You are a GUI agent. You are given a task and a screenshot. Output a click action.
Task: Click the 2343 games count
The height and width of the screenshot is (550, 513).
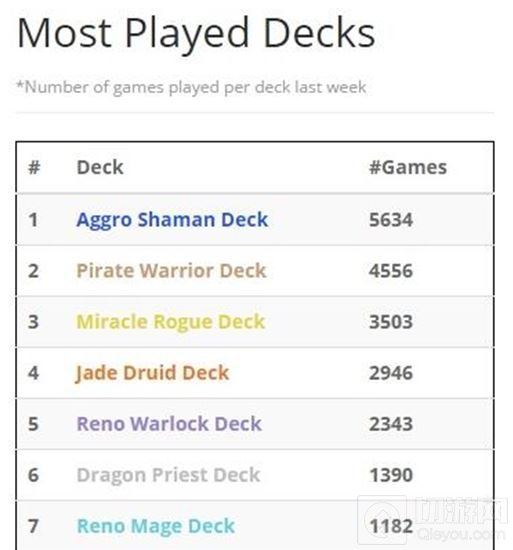(391, 424)
